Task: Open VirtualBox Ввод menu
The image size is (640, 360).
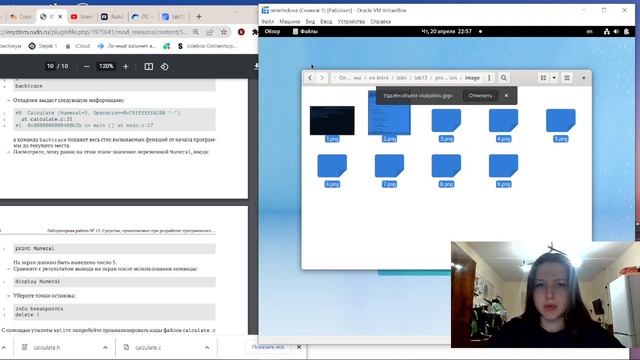Action: pyautogui.click(x=326, y=22)
